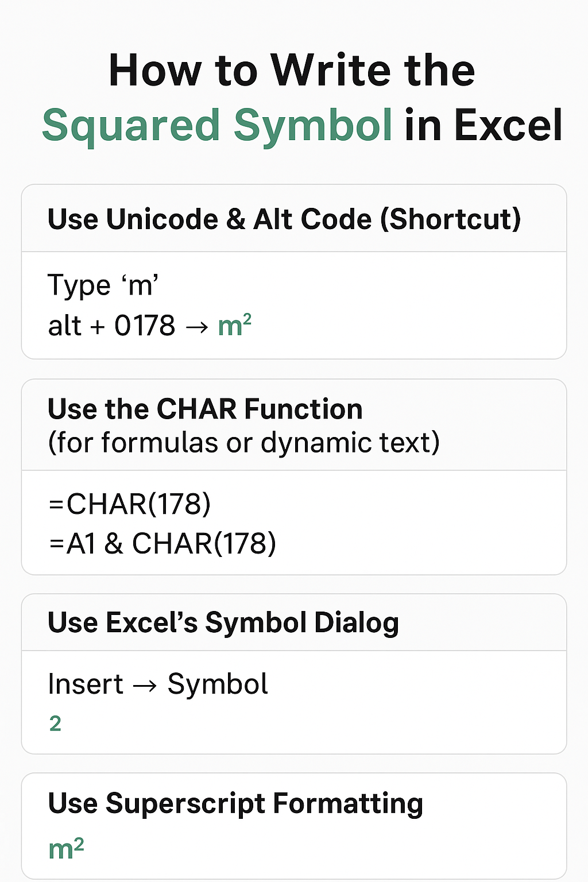Select the "Use Superscript Formatting" heading
Image resolution: width=588 pixels, height=882 pixels.
pos(235,803)
